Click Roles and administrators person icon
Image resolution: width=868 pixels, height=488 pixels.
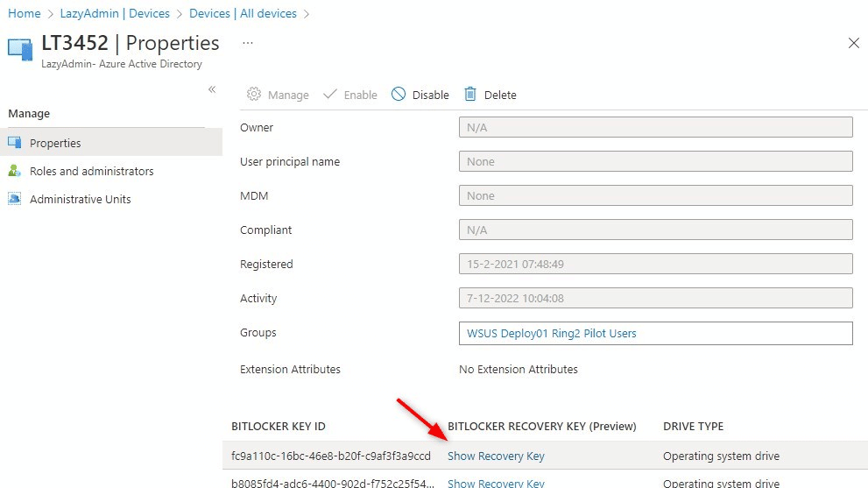14,171
